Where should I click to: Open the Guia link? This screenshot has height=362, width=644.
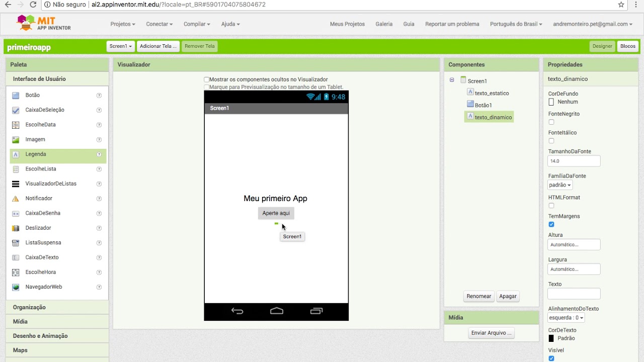point(409,24)
